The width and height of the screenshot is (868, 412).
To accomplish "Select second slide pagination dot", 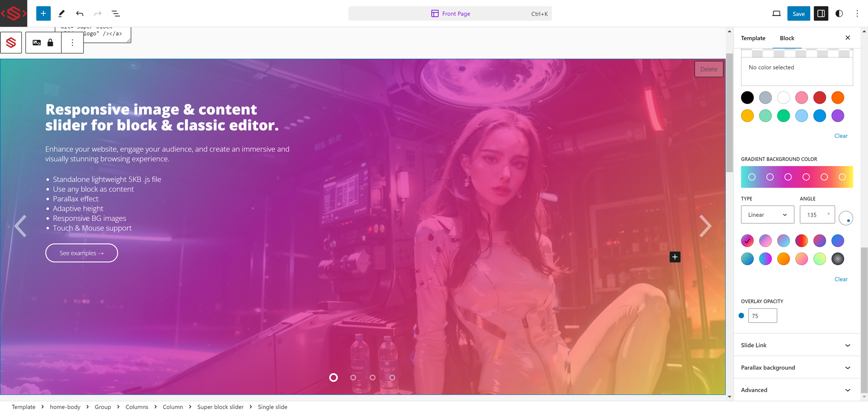I will (x=353, y=378).
